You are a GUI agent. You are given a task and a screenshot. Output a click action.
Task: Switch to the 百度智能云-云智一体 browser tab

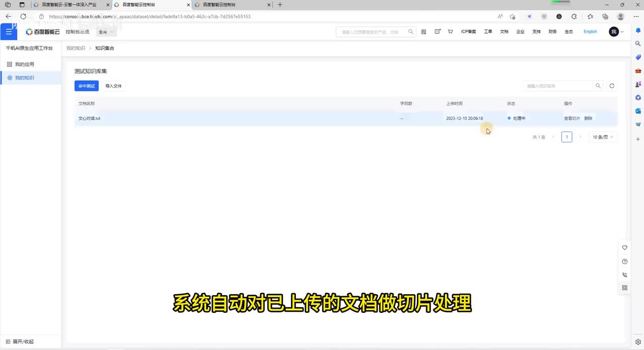coord(69,5)
